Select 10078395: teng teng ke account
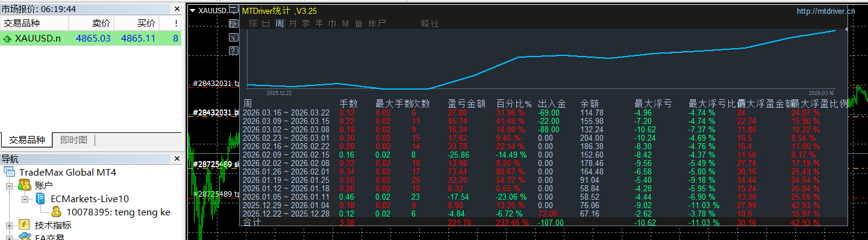Viewport: 868px width, 240px height. (x=117, y=212)
